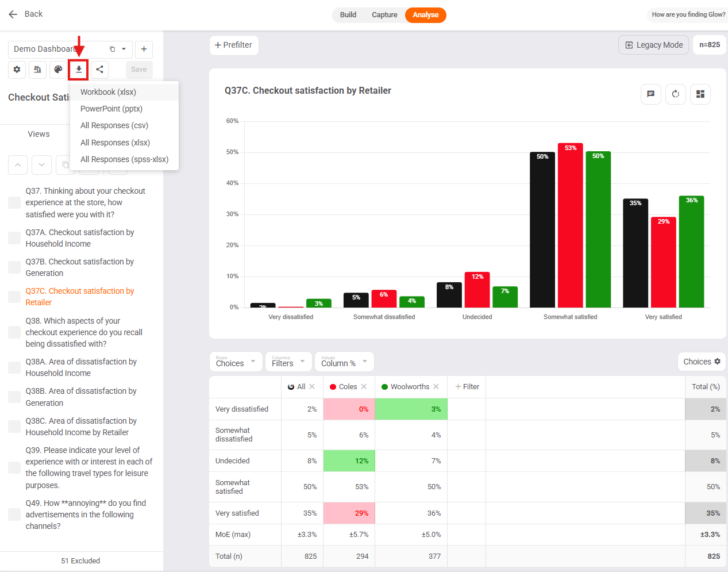
Task: Add new dashboard with plus icon
Action: (144, 49)
